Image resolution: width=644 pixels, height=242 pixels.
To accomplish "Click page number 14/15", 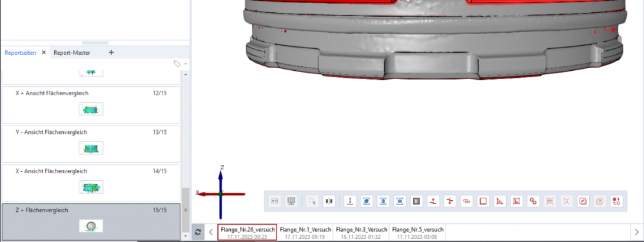I will [160, 171].
